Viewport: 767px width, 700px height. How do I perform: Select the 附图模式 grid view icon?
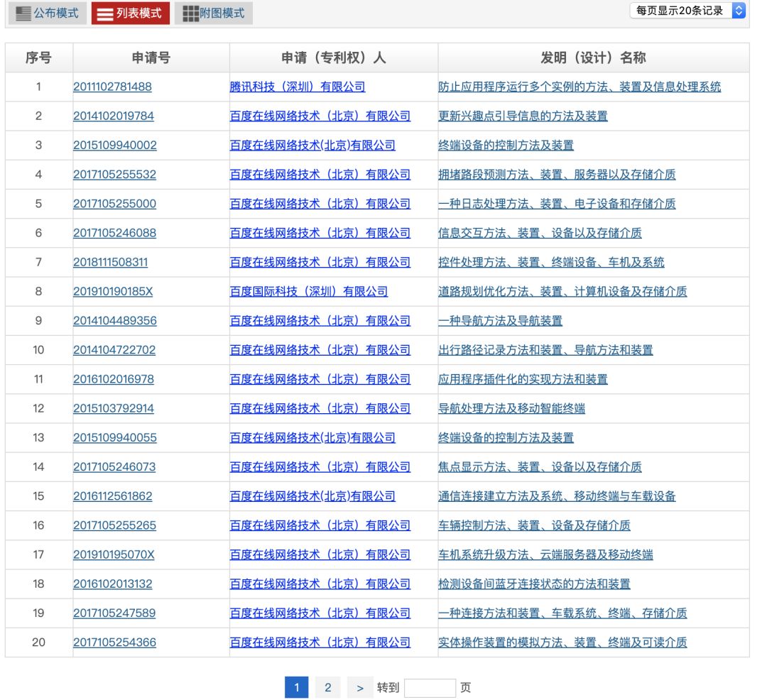213,12
